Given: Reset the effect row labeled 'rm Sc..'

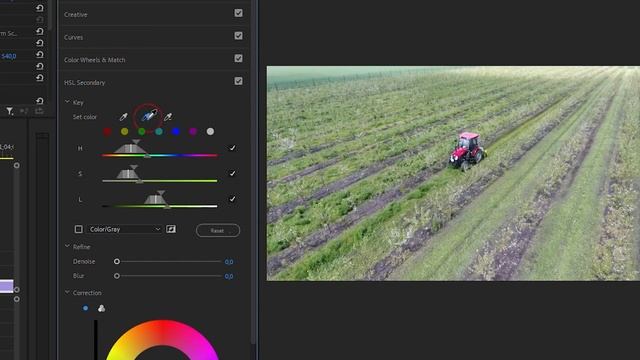Looking at the screenshot, I should (x=40, y=31).
